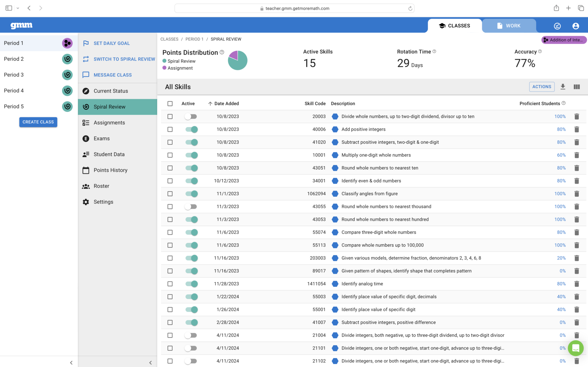This screenshot has height=367, width=588.
Task: Click the download icon in All Skills header
Action: [x=563, y=87]
